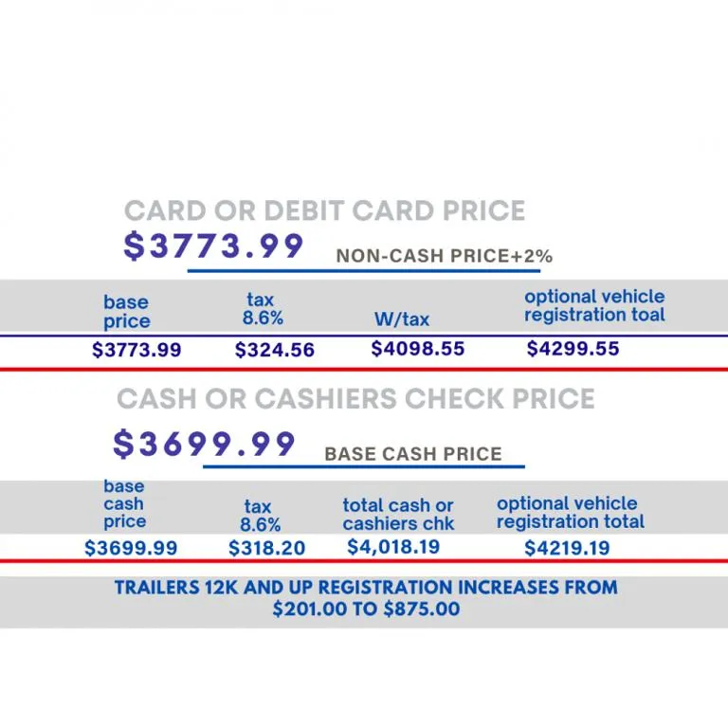Click the $324.56 tax amount
728x728 pixels.
click(274, 350)
